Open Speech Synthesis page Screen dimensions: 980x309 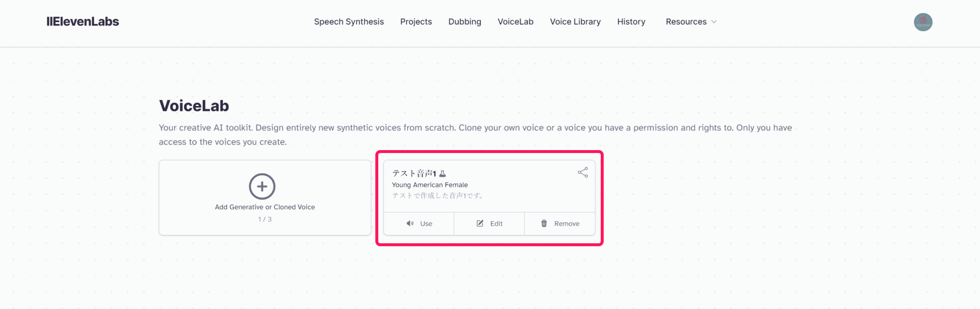click(x=349, y=22)
